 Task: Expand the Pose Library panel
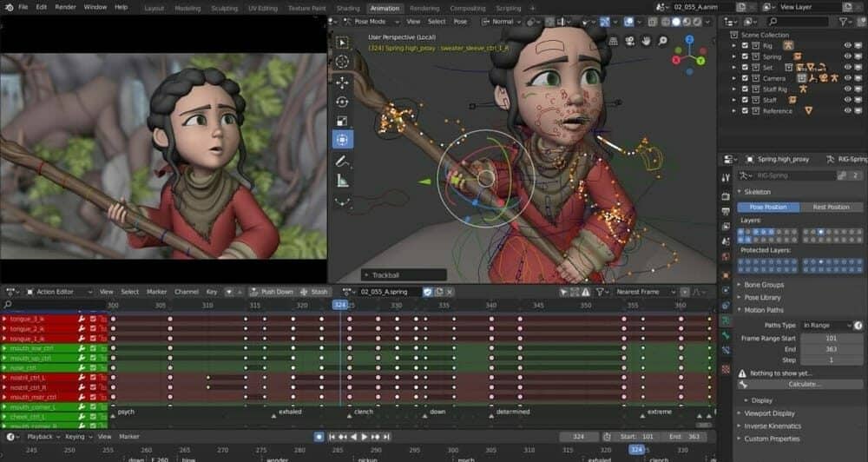coord(762,298)
